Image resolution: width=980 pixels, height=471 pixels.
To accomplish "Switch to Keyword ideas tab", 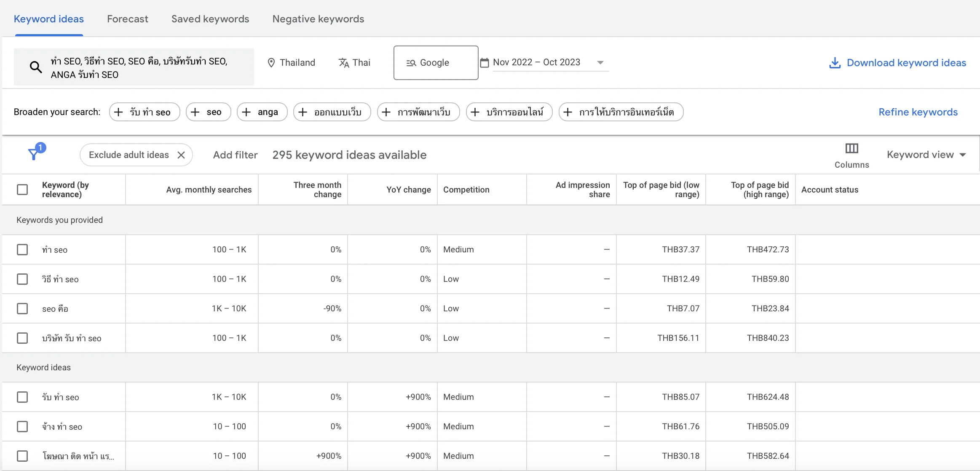I will click(x=49, y=19).
